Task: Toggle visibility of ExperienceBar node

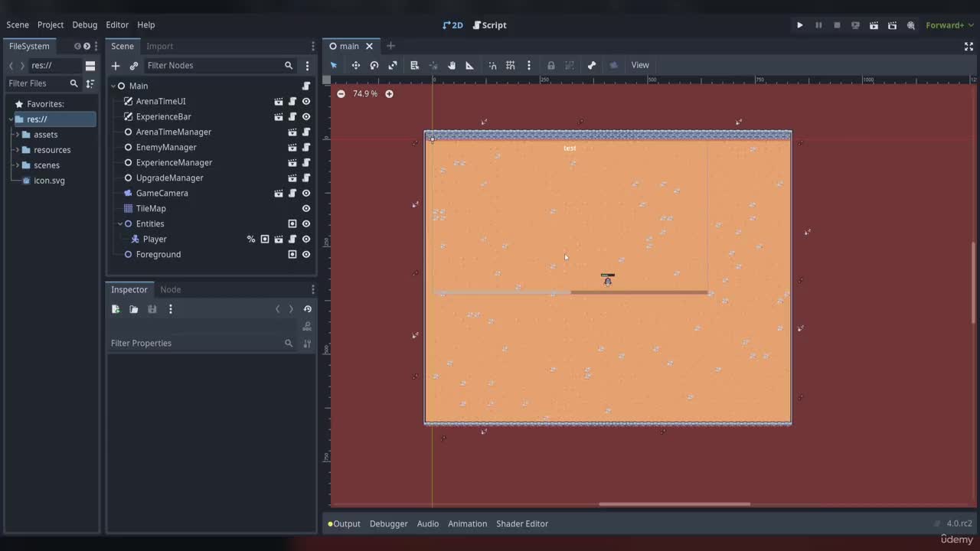Action: [306, 116]
